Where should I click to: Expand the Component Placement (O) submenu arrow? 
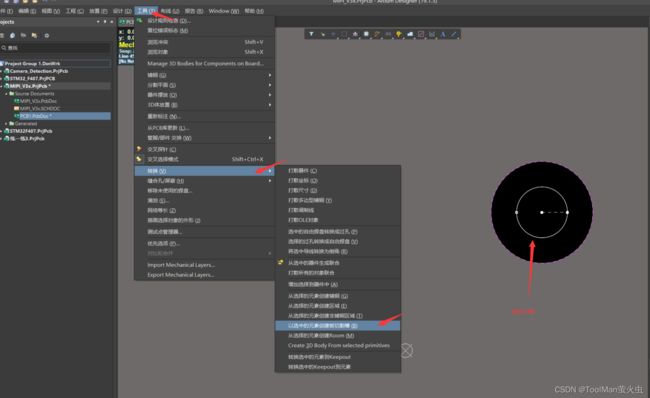click(270, 95)
